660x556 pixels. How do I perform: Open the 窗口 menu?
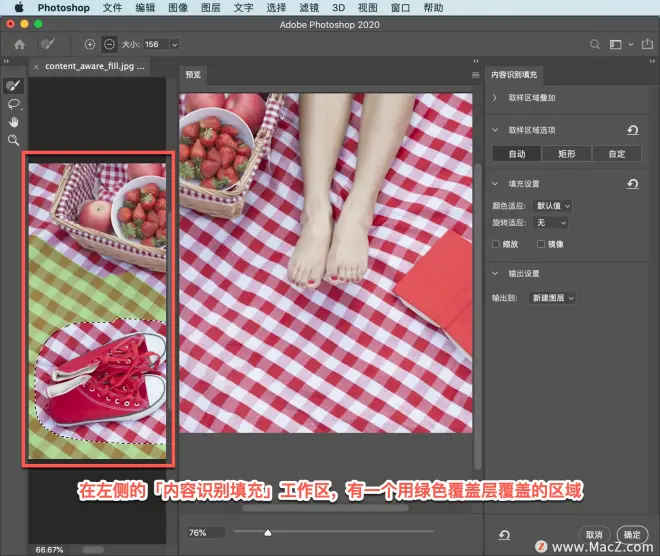point(400,8)
